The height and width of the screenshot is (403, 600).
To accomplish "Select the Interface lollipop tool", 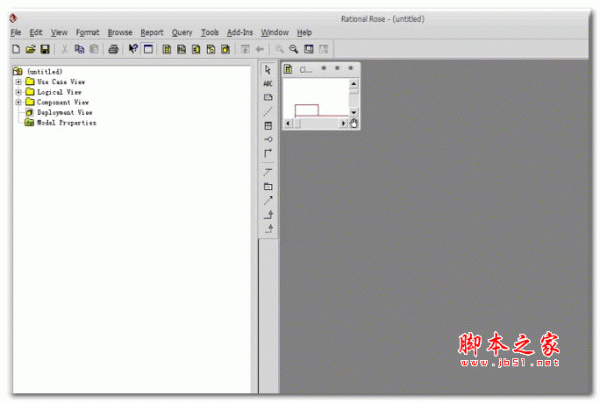I will coord(268,139).
